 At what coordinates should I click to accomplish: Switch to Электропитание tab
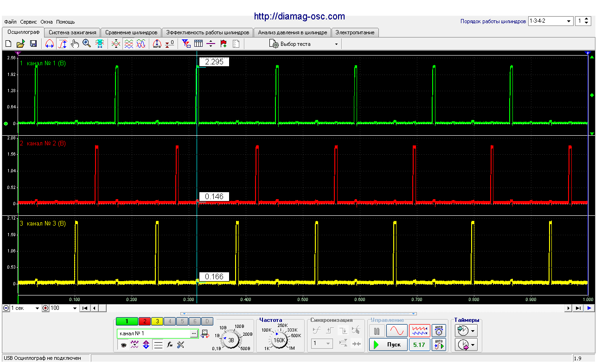pyautogui.click(x=356, y=32)
